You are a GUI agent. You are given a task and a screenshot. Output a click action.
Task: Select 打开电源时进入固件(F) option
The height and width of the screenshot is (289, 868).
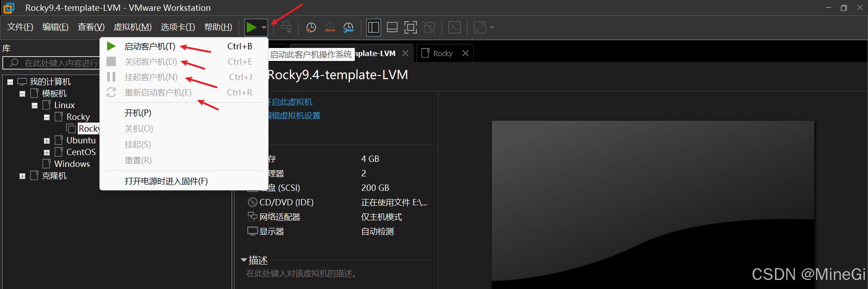[x=184, y=181]
